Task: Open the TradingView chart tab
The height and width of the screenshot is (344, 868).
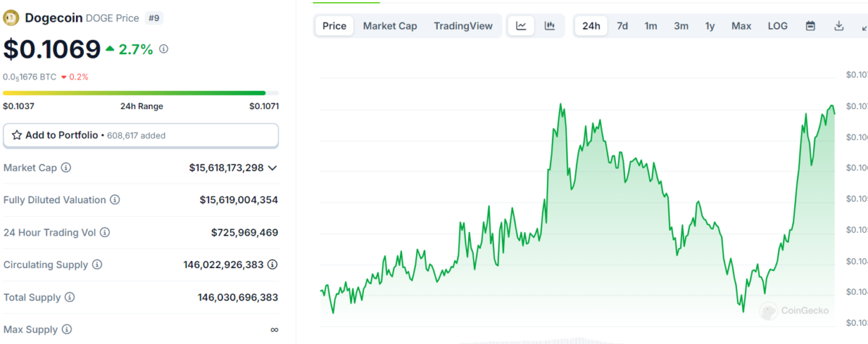Action: pyautogui.click(x=463, y=26)
